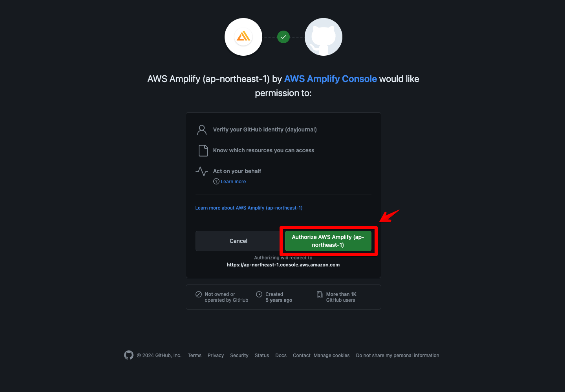Click the file icon beside Know which resources
This screenshot has height=392, width=565.
click(x=203, y=151)
